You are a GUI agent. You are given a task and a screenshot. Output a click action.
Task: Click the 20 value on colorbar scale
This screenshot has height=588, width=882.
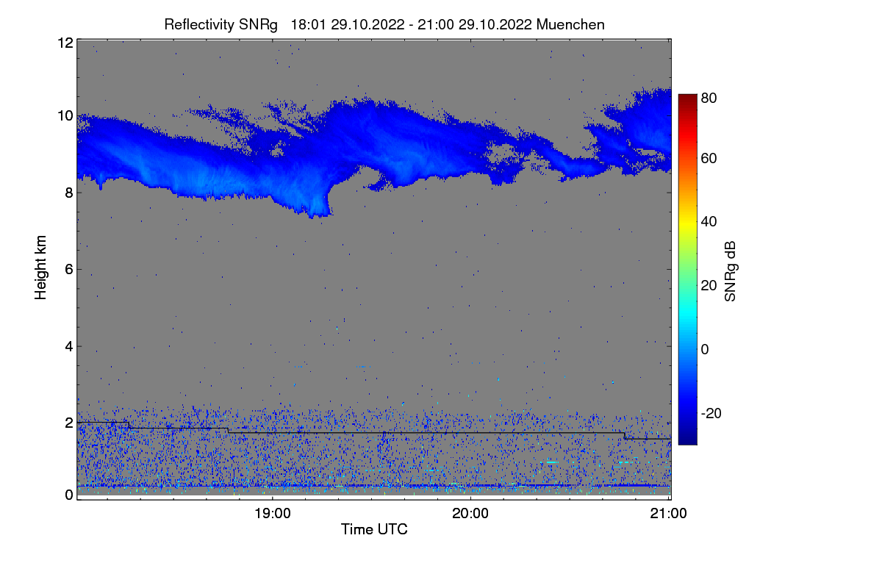tap(709, 285)
